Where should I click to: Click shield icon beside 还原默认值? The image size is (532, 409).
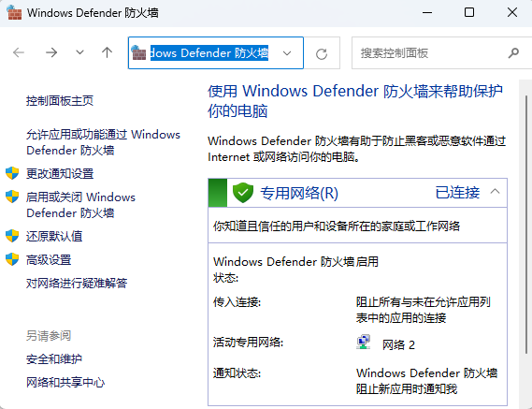click(x=12, y=236)
